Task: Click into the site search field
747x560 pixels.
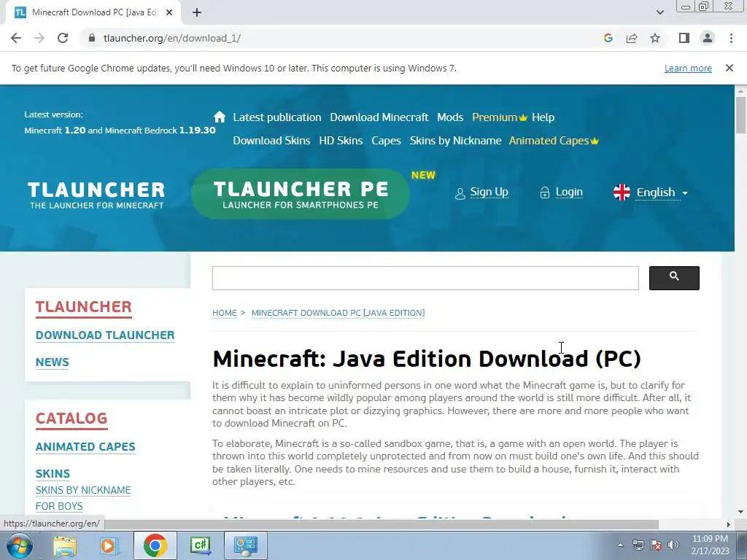Action: pyautogui.click(x=425, y=278)
